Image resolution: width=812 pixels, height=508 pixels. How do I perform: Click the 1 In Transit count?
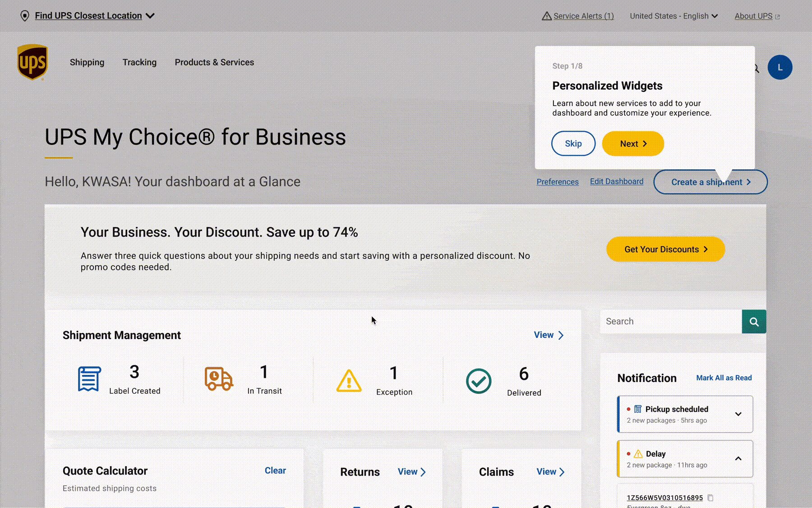(264, 372)
